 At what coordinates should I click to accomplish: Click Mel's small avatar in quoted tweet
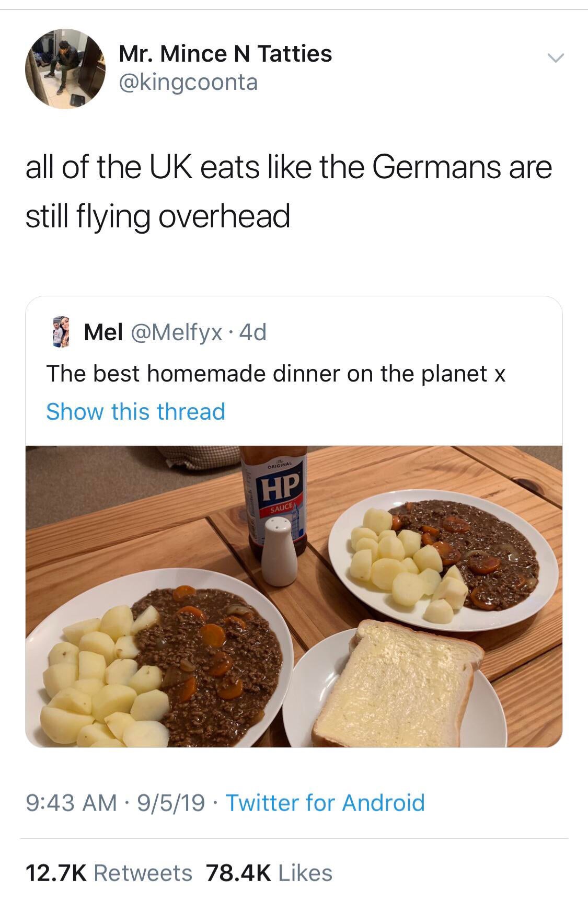(62, 332)
